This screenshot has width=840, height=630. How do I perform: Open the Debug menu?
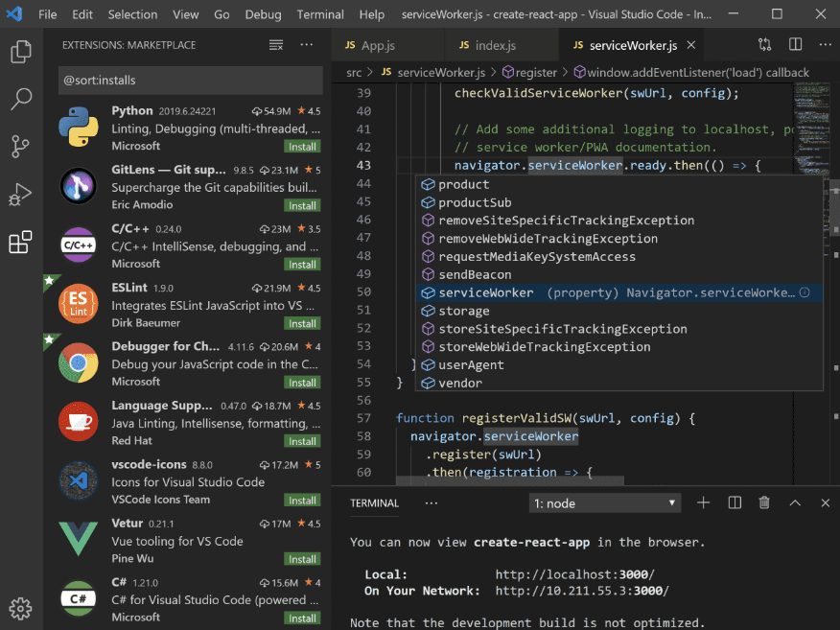click(263, 14)
